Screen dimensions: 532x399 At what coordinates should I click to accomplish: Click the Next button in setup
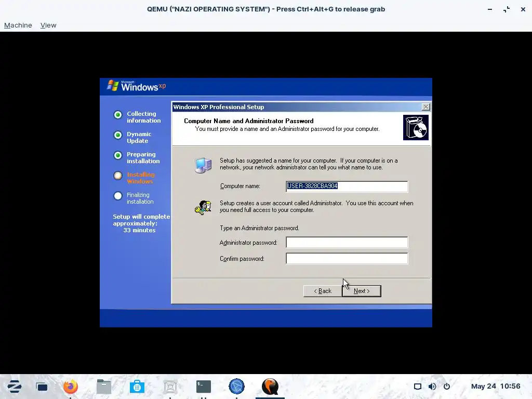click(362, 291)
